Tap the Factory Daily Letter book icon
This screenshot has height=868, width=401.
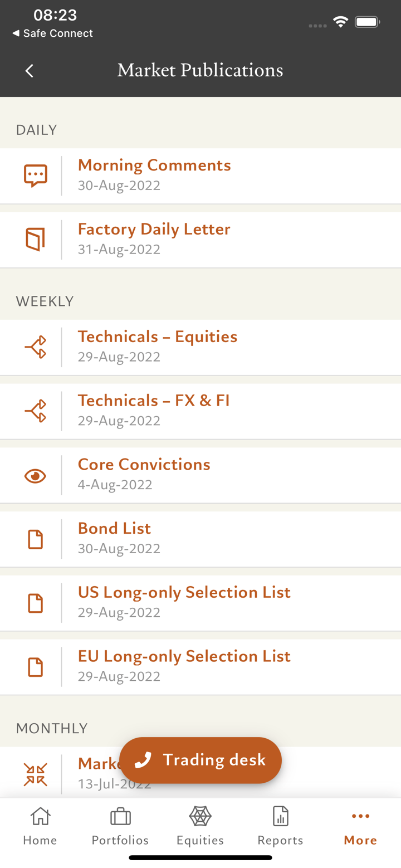click(x=35, y=240)
